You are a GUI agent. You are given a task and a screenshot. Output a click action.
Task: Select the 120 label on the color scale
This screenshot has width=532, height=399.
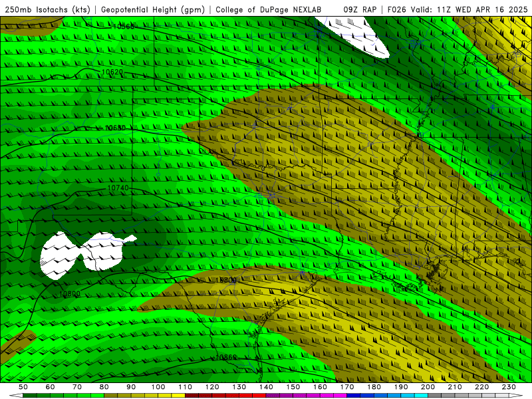pos(212,387)
